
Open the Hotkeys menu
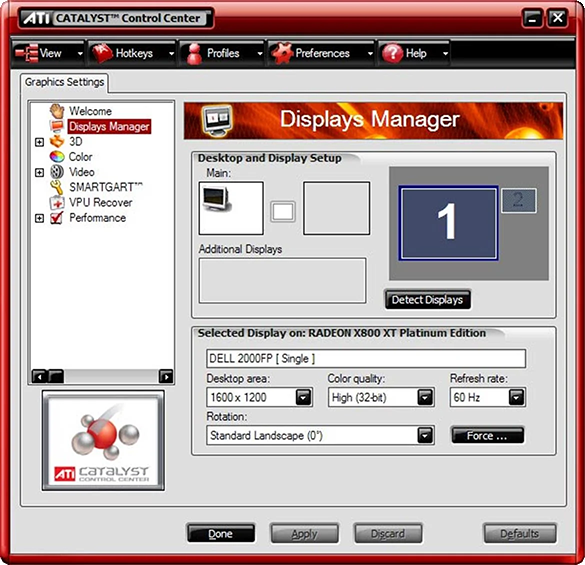click(132, 53)
